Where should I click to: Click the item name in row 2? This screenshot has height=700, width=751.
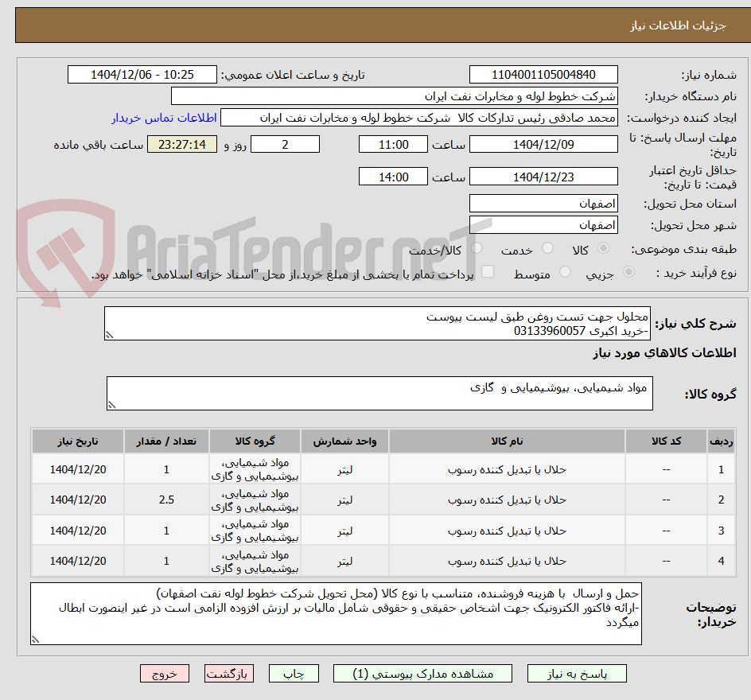[507, 500]
